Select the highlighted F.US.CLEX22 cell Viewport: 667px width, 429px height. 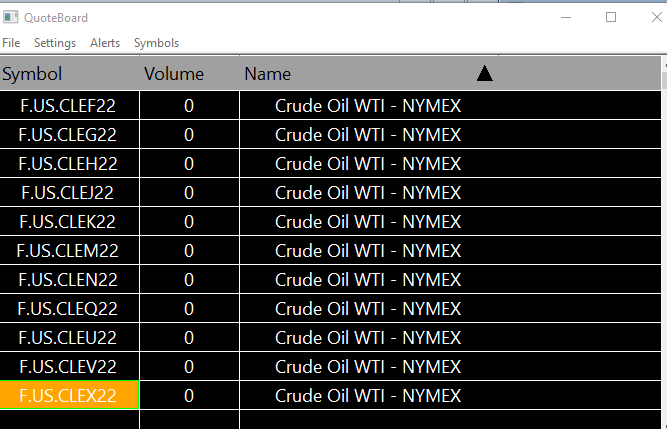point(69,396)
